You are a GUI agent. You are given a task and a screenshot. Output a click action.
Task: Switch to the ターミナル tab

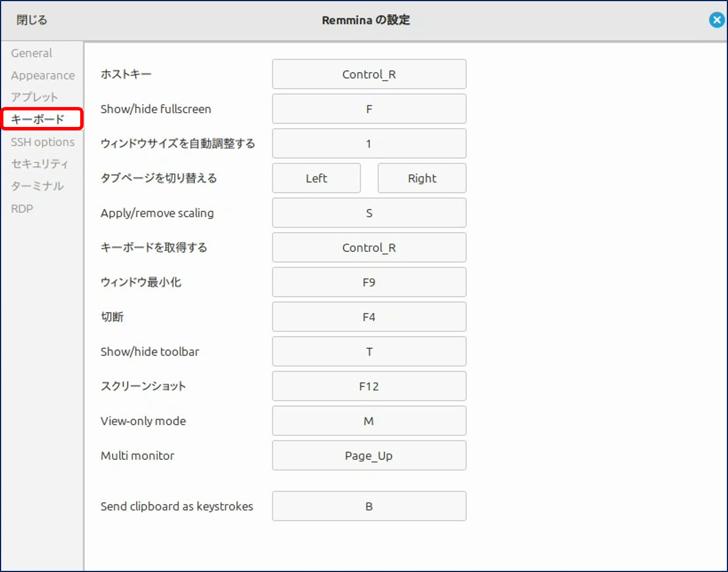pyautogui.click(x=38, y=186)
